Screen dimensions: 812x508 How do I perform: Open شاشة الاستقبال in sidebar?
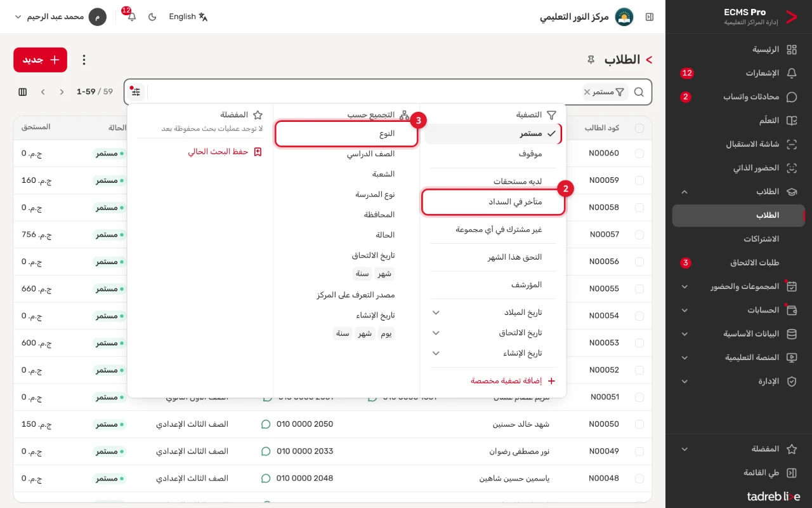tap(738, 144)
